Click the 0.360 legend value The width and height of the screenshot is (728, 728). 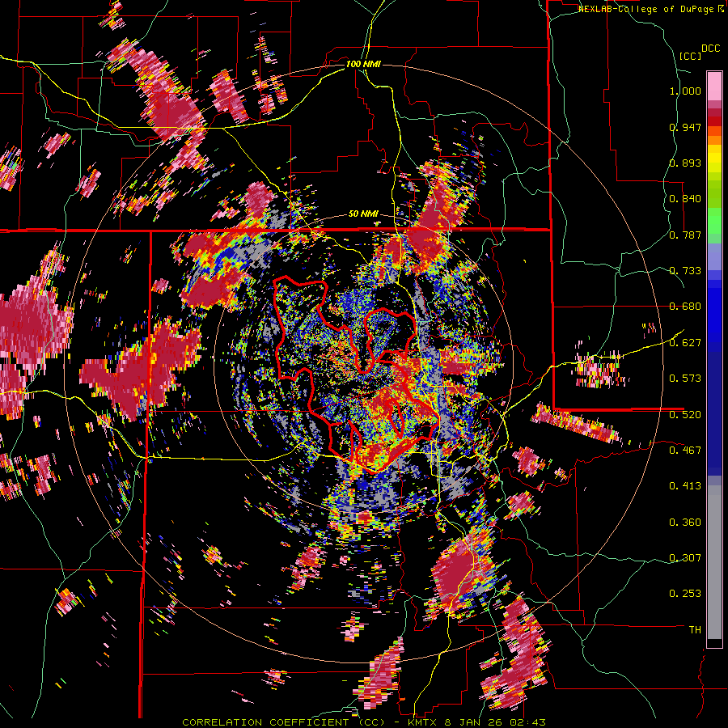685,523
